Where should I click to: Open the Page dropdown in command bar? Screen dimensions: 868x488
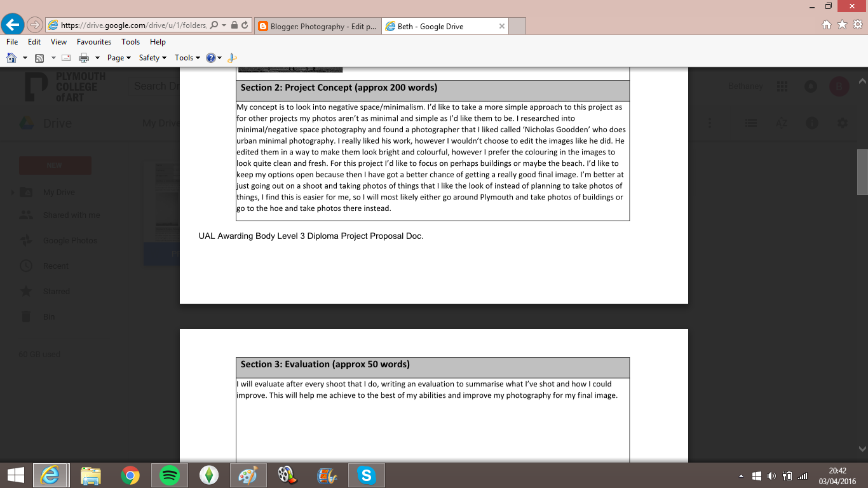click(119, 58)
